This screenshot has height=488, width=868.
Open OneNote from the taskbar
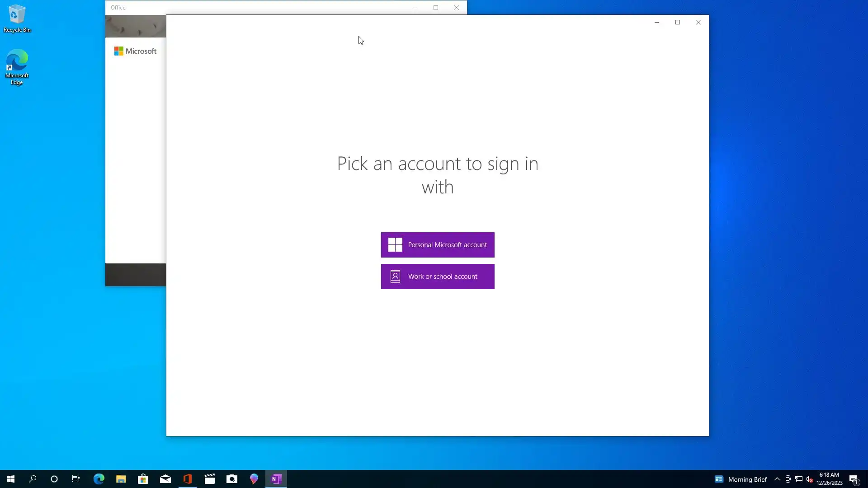pos(276,479)
